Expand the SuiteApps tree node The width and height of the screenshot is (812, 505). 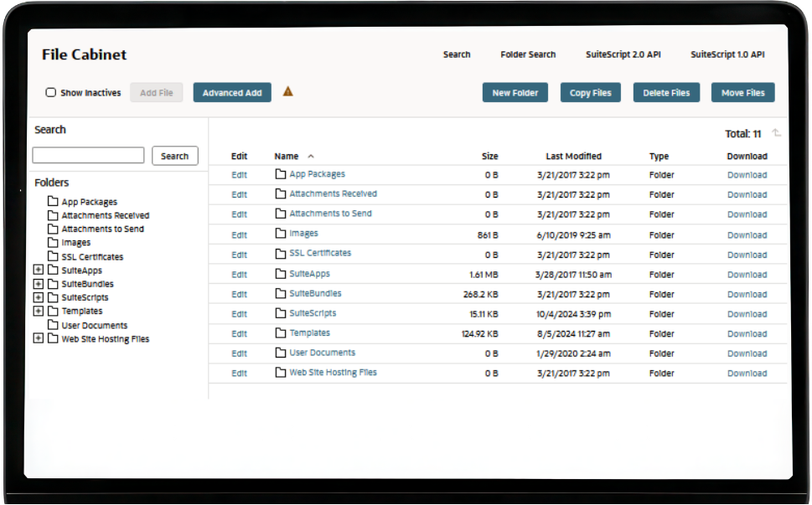[x=38, y=271]
